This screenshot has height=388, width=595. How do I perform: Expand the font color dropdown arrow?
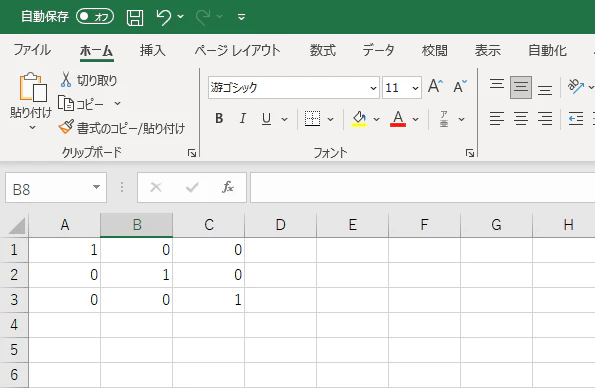416,119
